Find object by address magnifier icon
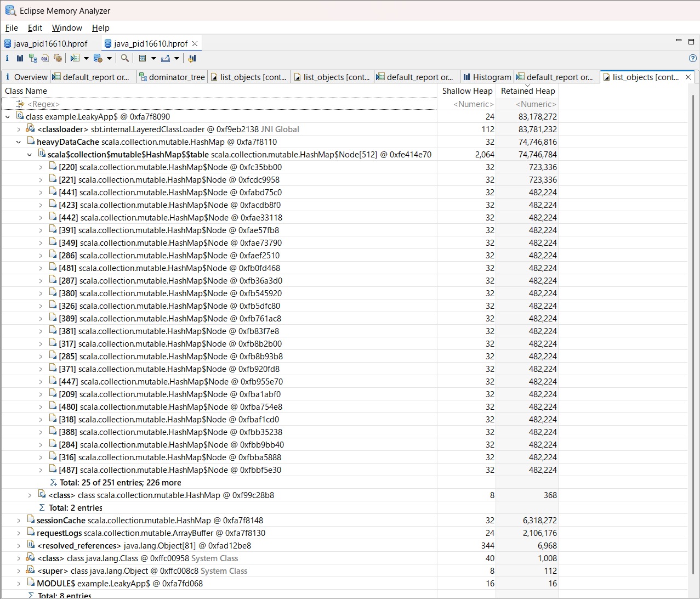Viewport: 700px width, 599px height. point(125,58)
